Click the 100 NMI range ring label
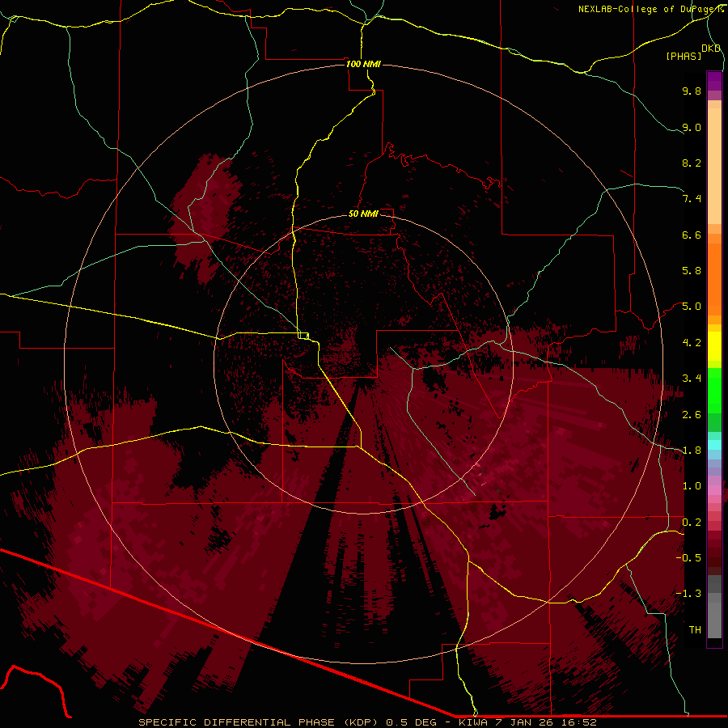728x728 pixels. [x=363, y=64]
